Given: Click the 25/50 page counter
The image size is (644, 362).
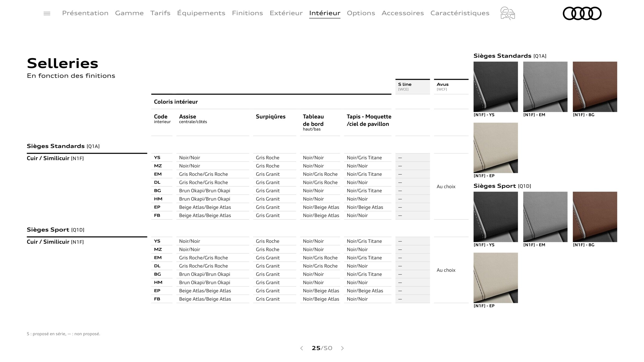Looking at the screenshot, I should point(322,348).
